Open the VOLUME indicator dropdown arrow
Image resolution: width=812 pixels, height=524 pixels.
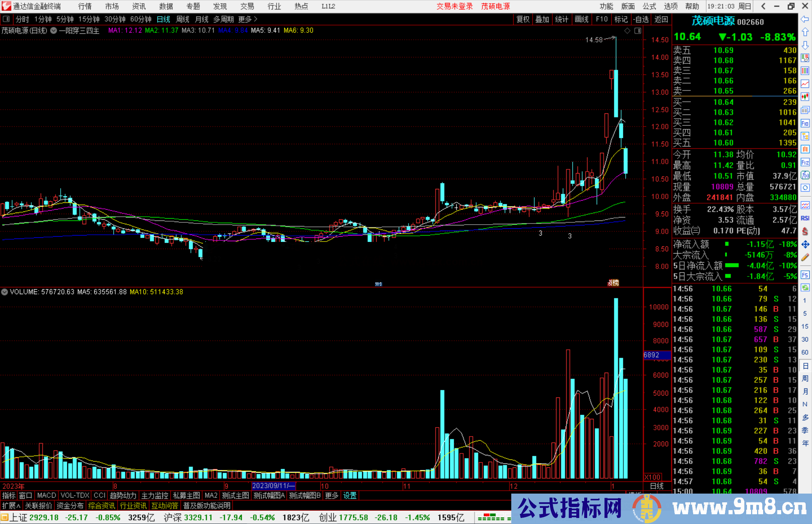pos(5,292)
